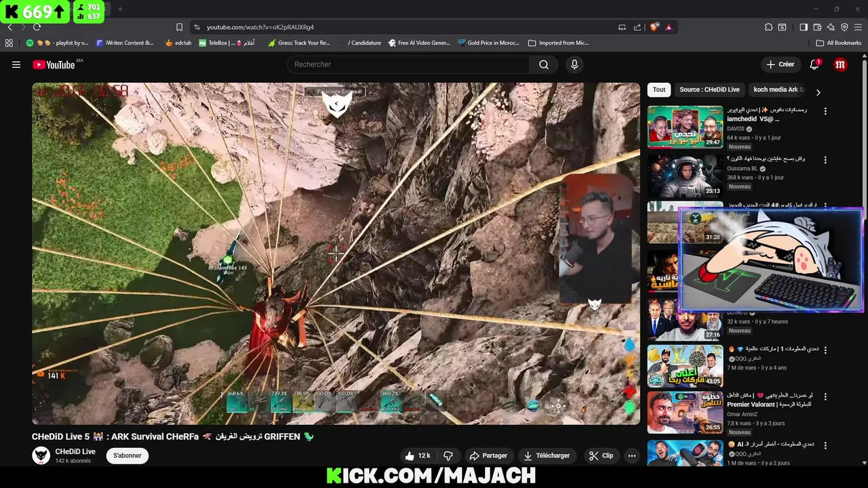This screenshot has width=868, height=488.
Task: Click the search magnifier button
Action: pyautogui.click(x=544, y=64)
